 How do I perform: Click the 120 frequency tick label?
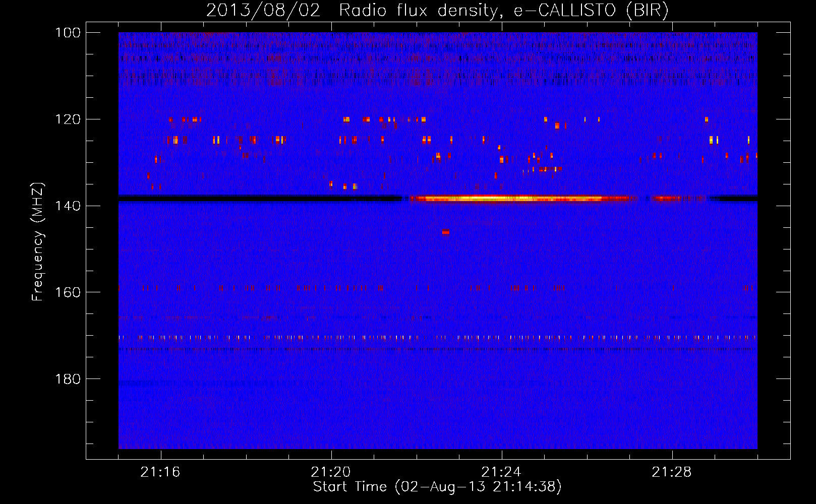point(68,119)
